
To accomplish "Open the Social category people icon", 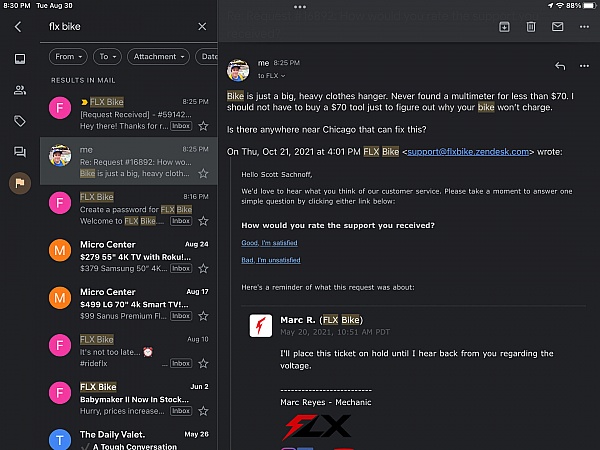I will tap(19, 90).
